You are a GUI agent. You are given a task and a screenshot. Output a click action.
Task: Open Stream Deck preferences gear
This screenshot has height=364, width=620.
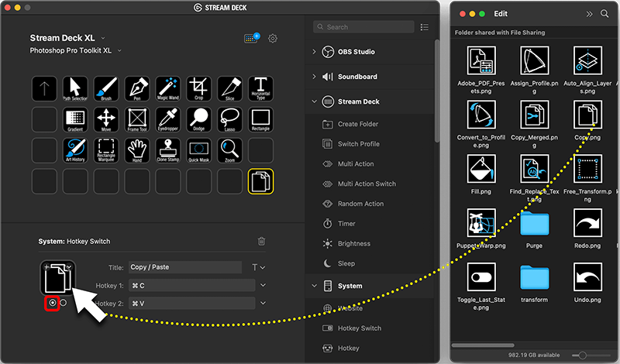pyautogui.click(x=273, y=39)
